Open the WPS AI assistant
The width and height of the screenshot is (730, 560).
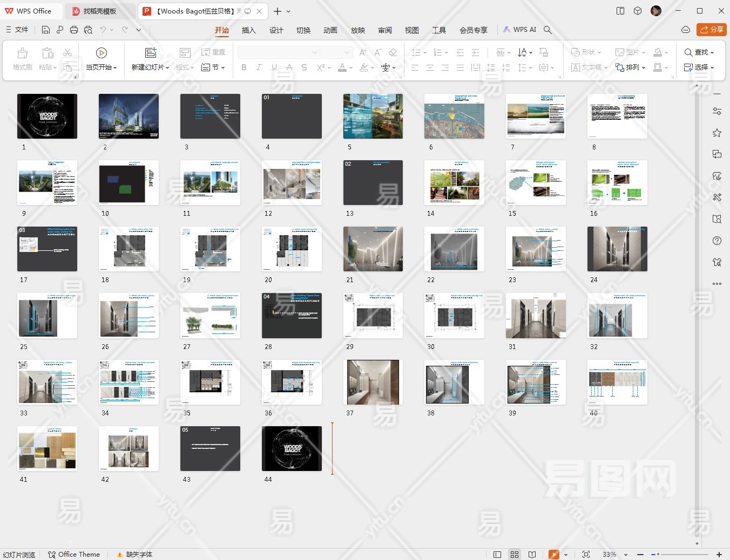tap(519, 30)
